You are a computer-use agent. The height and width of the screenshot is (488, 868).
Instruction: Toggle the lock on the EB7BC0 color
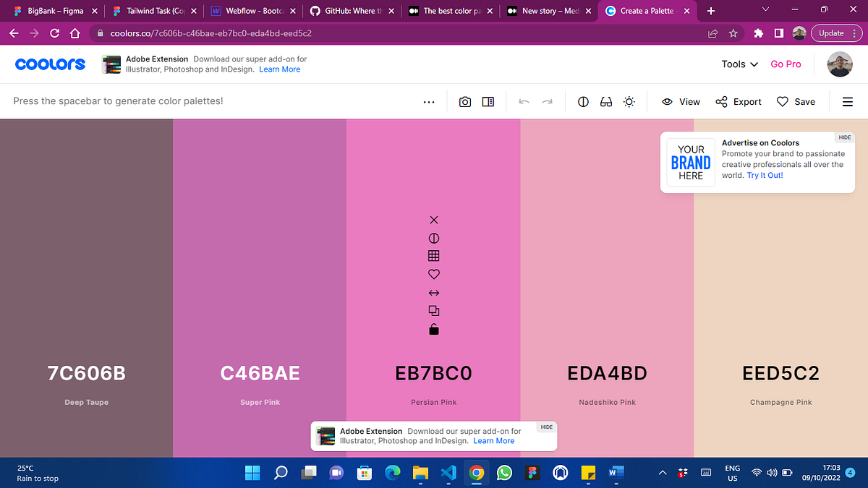pos(433,328)
